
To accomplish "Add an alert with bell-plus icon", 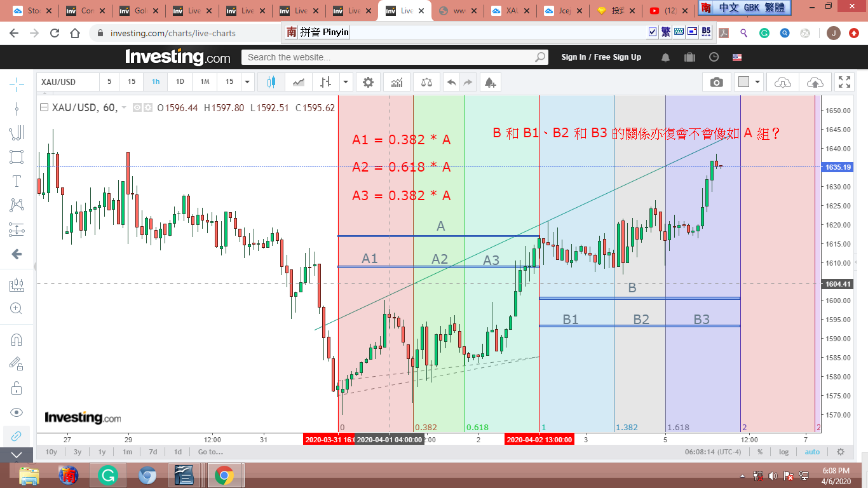I will click(x=489, y=82).
